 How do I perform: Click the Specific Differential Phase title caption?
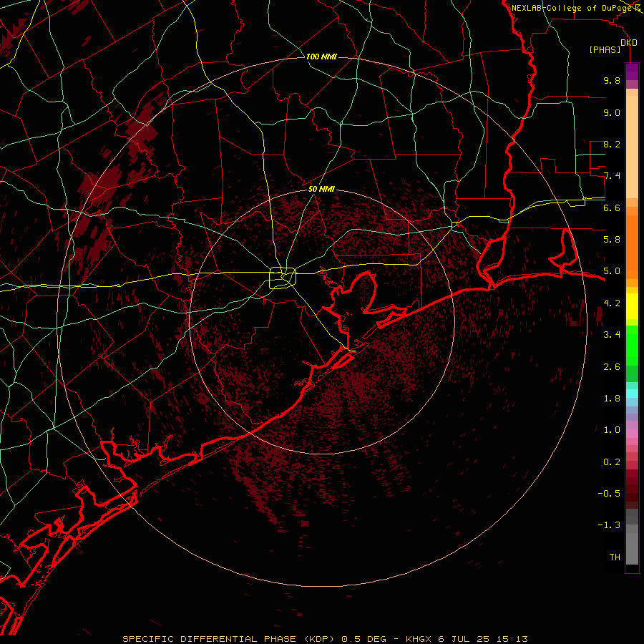[326, 639]
